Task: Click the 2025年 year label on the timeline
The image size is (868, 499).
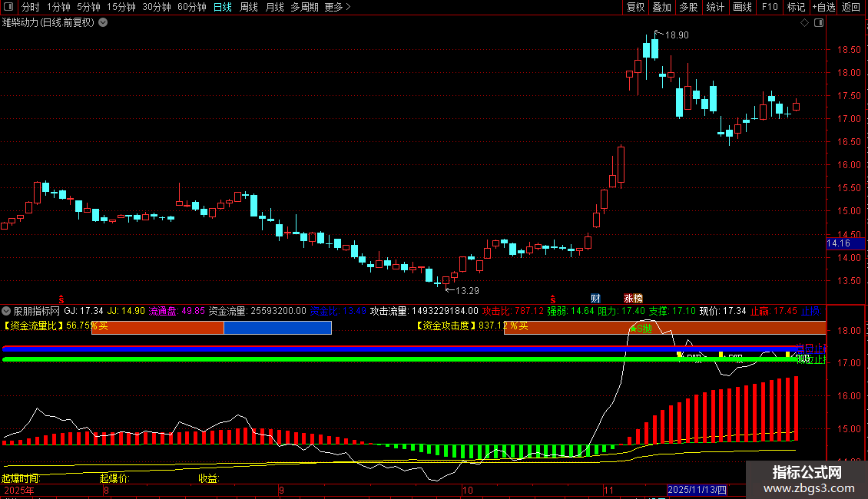Action: point(19,490)
